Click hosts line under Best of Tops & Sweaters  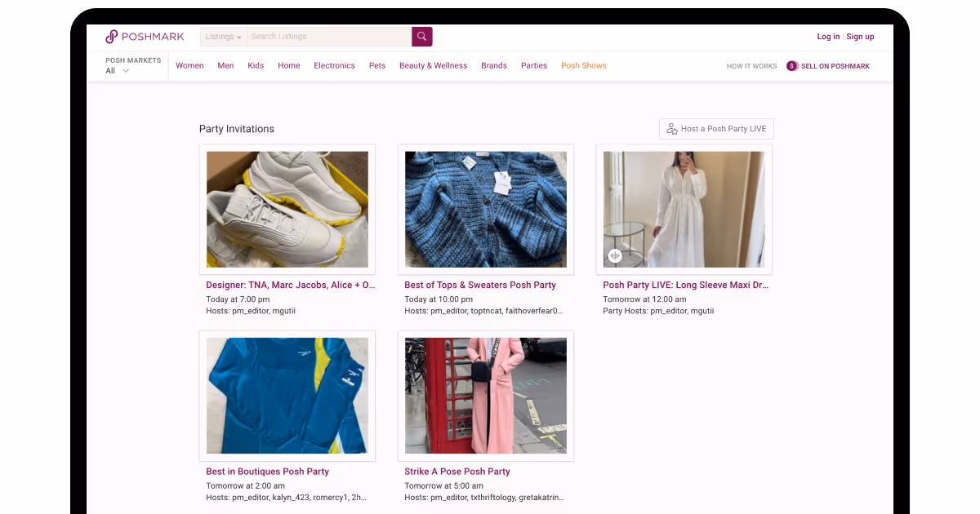coord(484,311)
